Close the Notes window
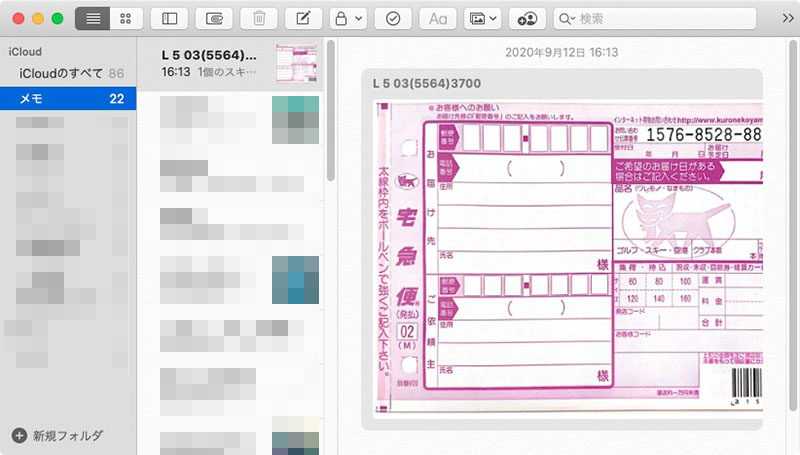Viewport: 800px width, 455px height. [18, 19]
